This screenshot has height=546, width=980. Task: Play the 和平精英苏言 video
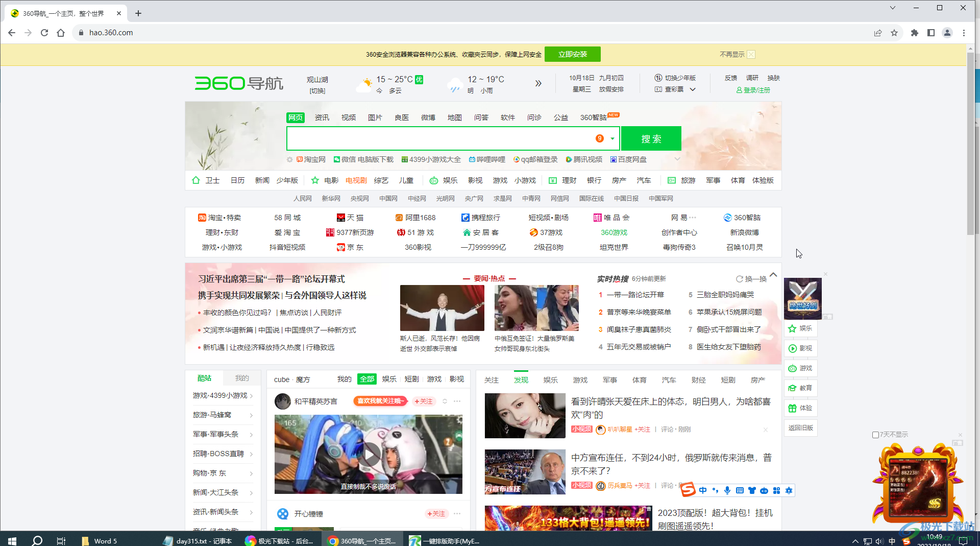369,454
